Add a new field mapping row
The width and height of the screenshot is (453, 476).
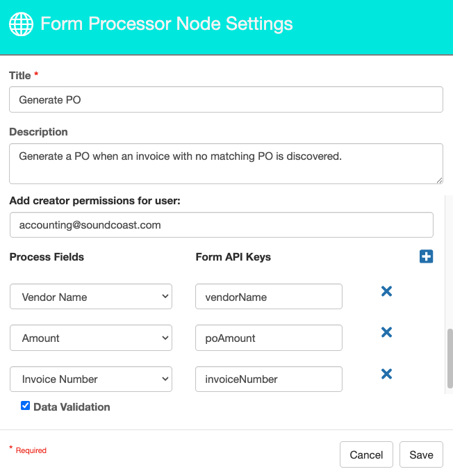(427, 256)
